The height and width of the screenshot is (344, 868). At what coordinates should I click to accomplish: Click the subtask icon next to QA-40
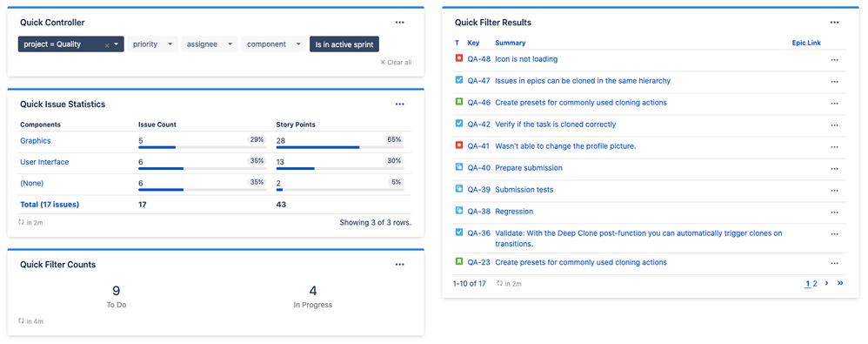[x=459, y=167]
